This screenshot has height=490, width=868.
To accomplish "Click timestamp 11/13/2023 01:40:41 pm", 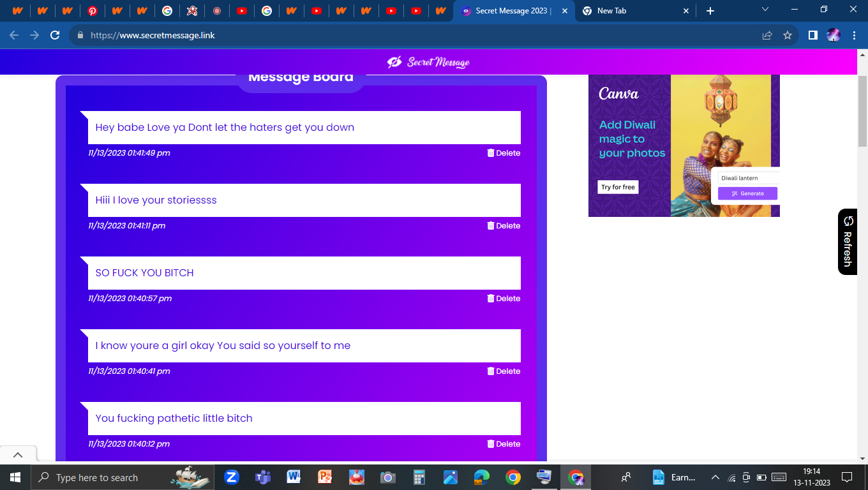I will [129, 371].
